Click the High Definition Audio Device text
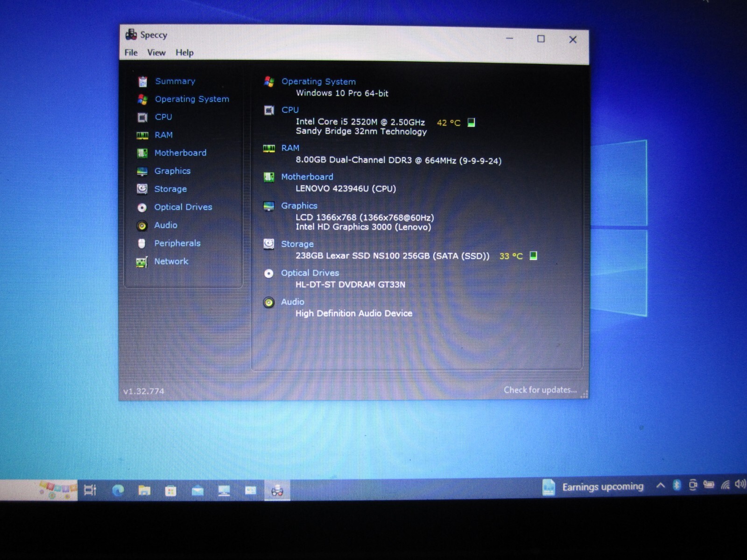747x560 pixels. tap(354, 314)
